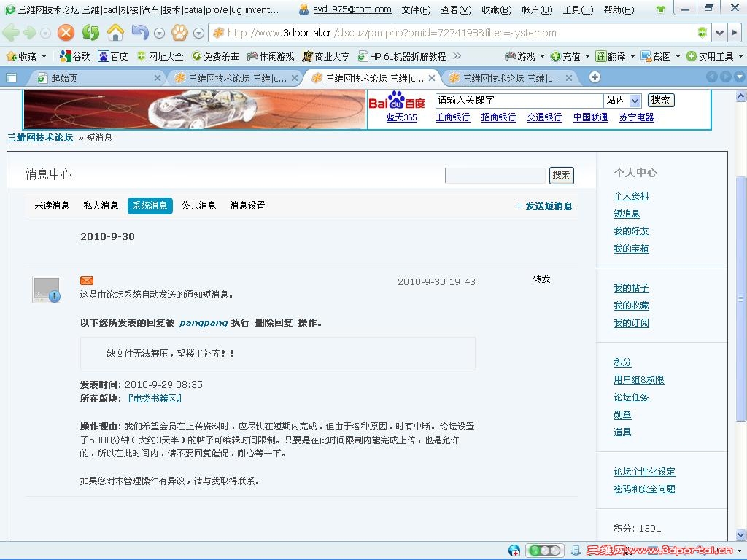Open the 收藏 favorites bookmark menu

(26, 57)
